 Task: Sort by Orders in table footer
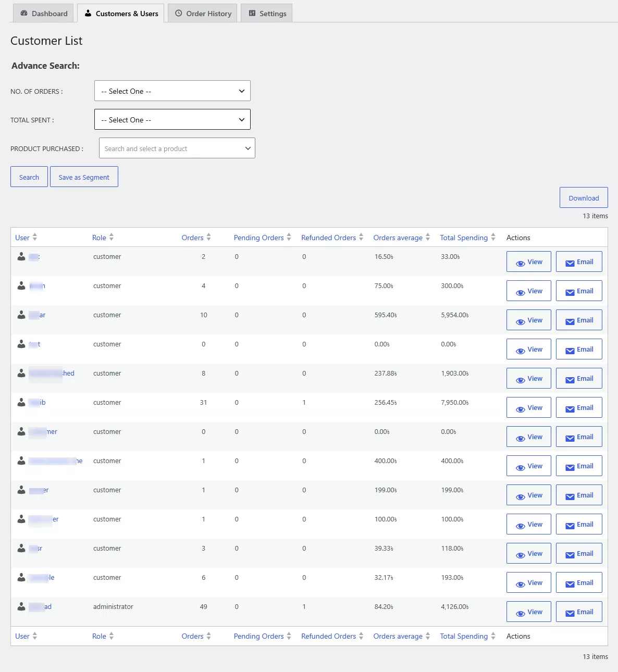[196, 636]
